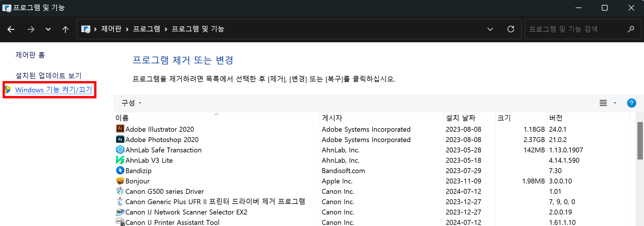Open the 구성 dropdown menu
This screenshot has height=226, width=644.
pos(131,103)
